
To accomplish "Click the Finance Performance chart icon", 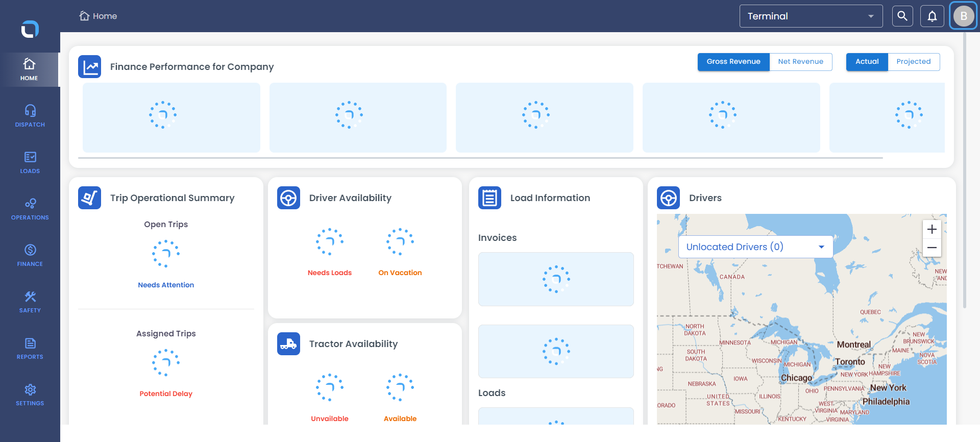I will click(90, 67).
